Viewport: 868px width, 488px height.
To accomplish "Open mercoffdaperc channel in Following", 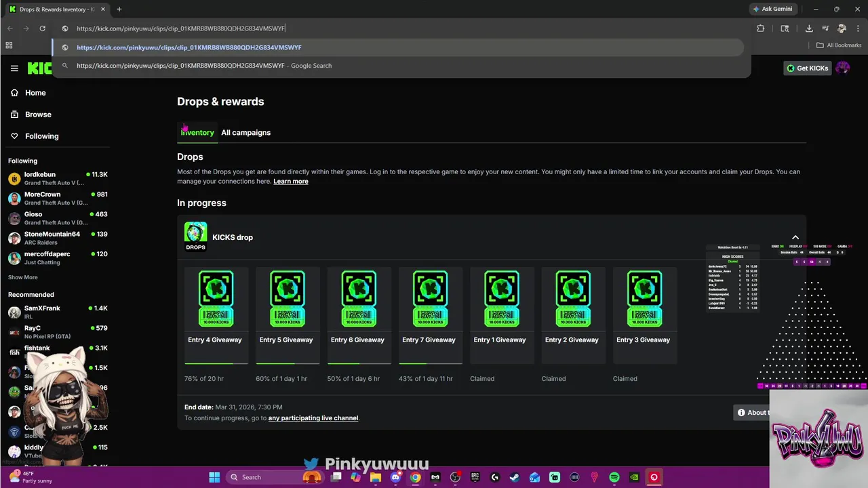I will (x=57, y=258).
